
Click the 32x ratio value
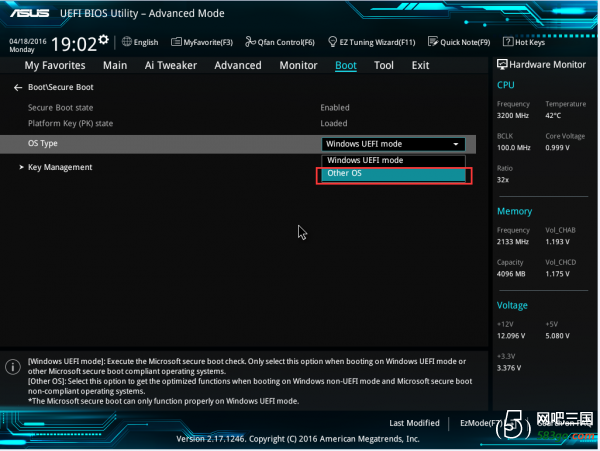pyautogui.click(x=503, y=180)
